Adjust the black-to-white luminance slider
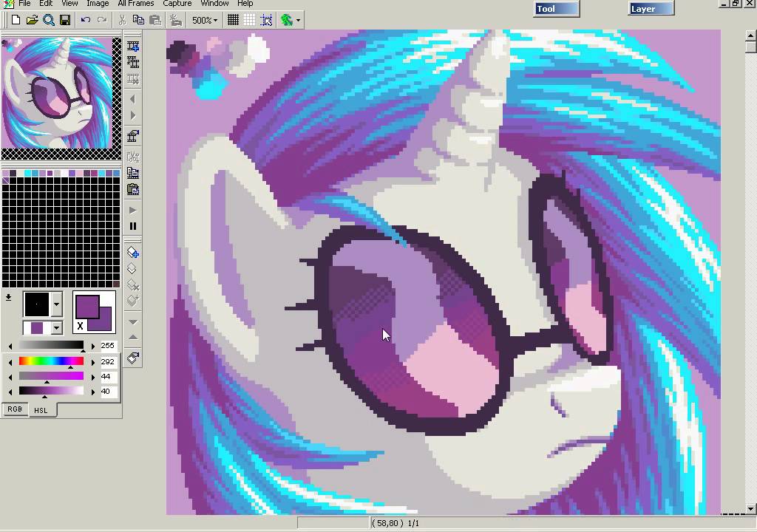Image resolution: width=757 pixels, height=532 pixels. 51,391
